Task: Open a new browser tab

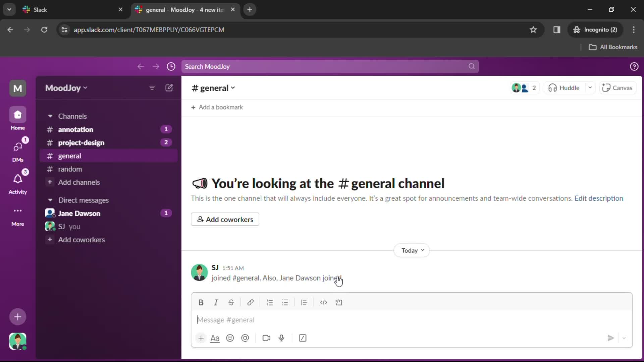Action: [x=250, y=9]
